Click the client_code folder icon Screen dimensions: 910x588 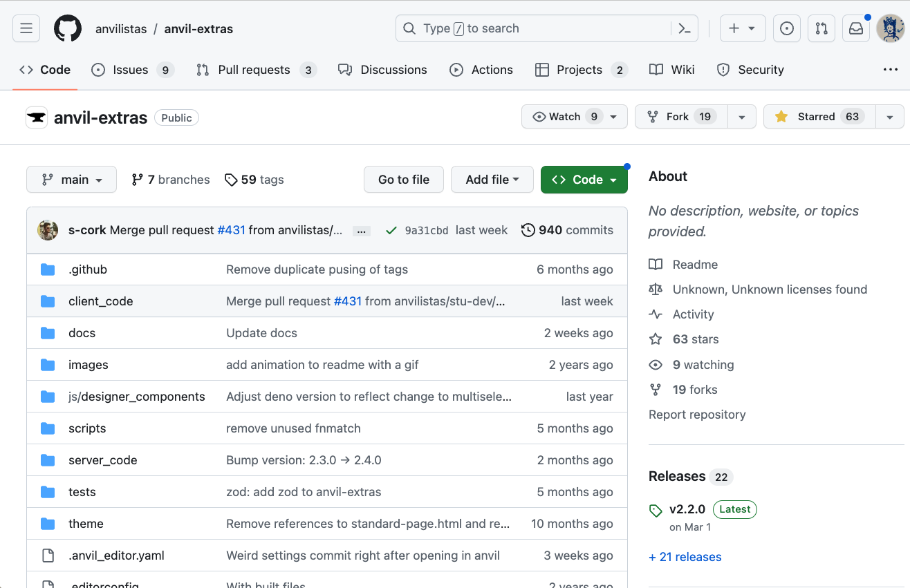[x=48, y=301]
